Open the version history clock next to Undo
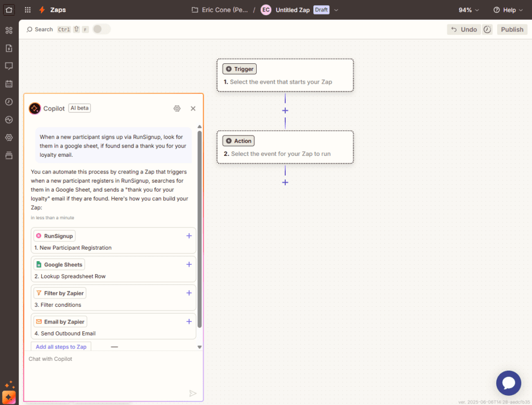The width and height of the screenshot is (532, 405). click(487, 30)
